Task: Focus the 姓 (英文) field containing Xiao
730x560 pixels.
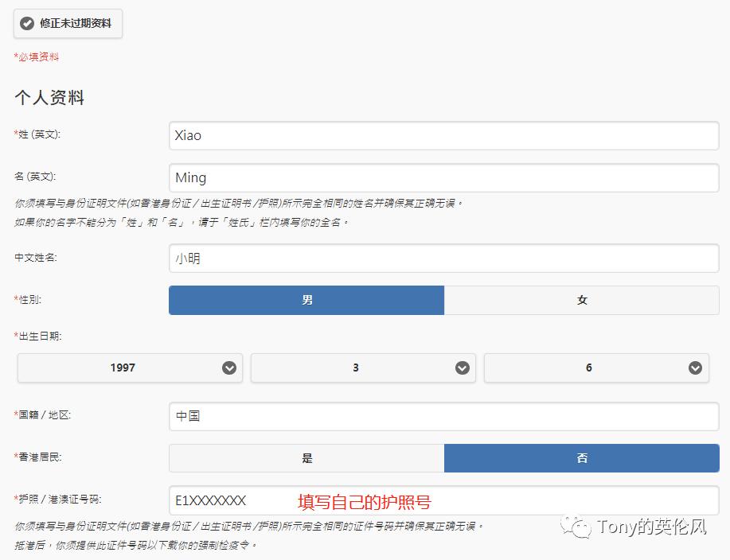Action: click(443, 136)
